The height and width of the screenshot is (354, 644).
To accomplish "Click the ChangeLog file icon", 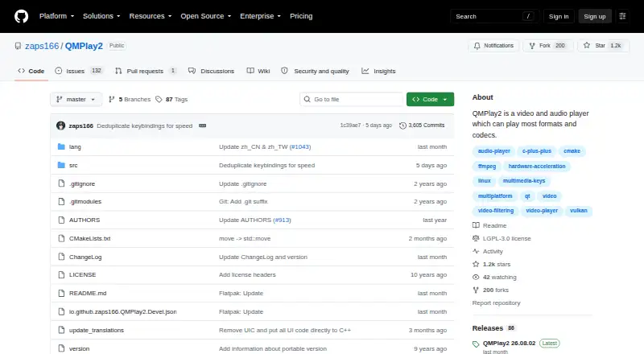I will click(61, 257).
